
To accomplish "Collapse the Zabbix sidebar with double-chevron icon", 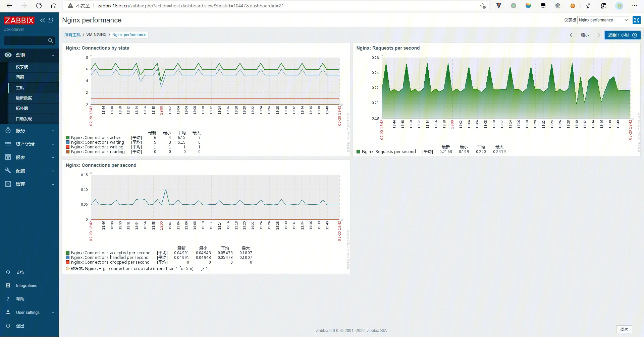I will [43, 20].
